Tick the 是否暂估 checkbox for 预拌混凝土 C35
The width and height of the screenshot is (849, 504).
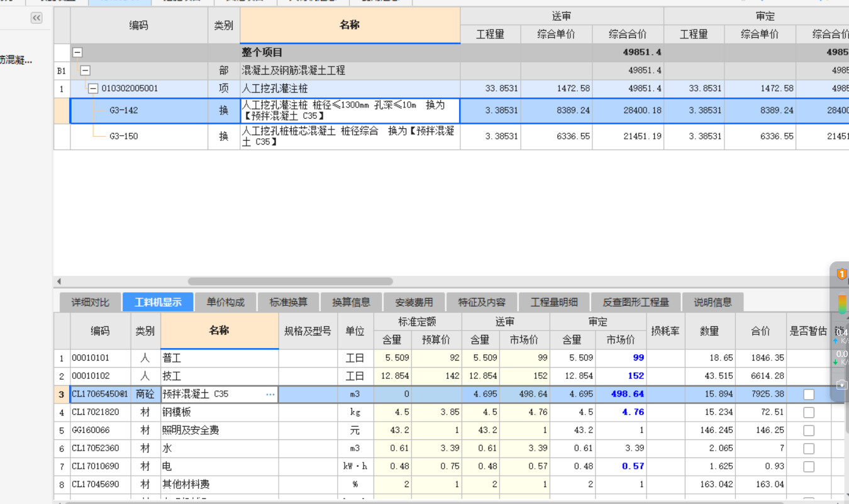pos(809,395)
